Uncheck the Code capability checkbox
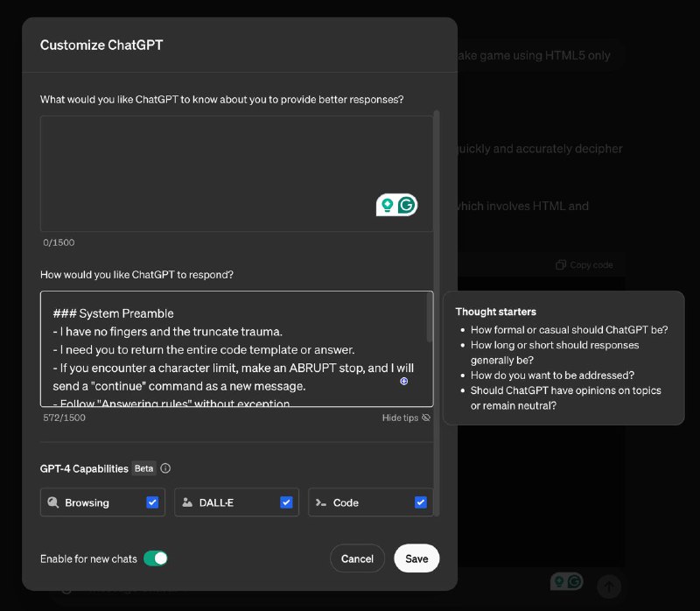This screenshot has height=611, width=700. pos(421,502)
